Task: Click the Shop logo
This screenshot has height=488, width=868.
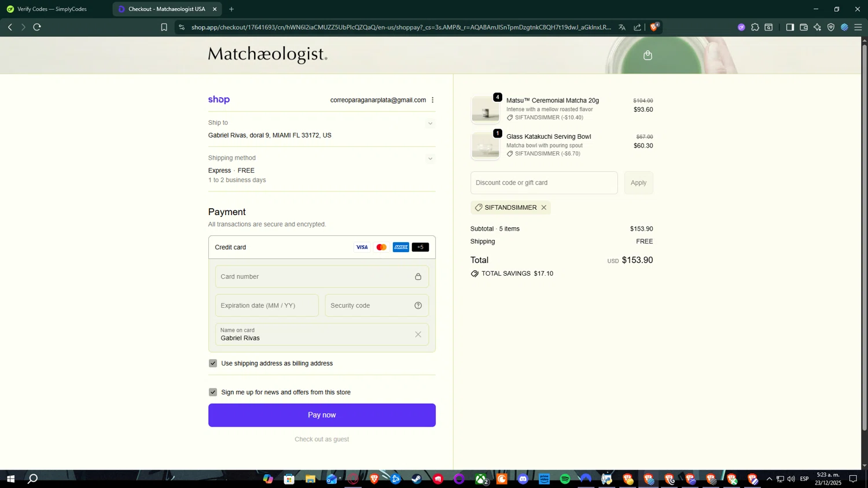Action: point(219,99)
